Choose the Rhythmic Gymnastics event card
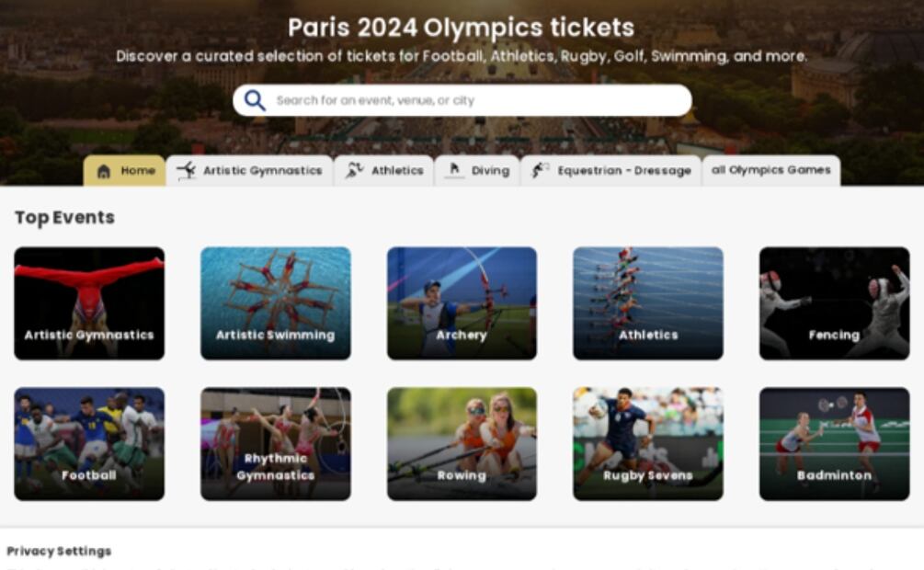This screenshot has width=924, height=570. 276,444
